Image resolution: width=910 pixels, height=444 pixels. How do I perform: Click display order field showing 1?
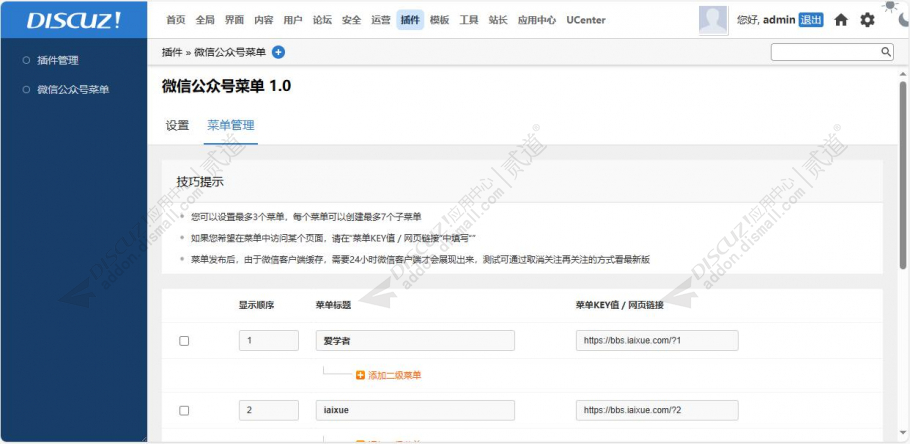click(269, 341)
